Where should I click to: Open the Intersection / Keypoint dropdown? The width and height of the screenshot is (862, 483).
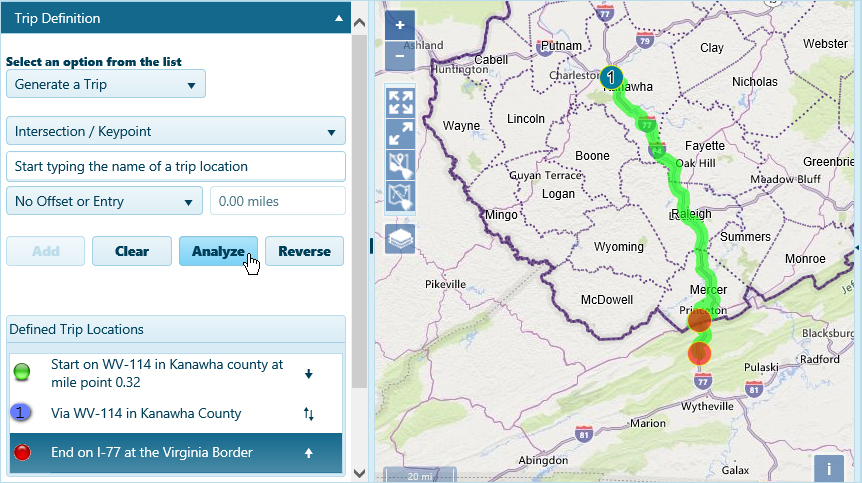coord(175,131)
